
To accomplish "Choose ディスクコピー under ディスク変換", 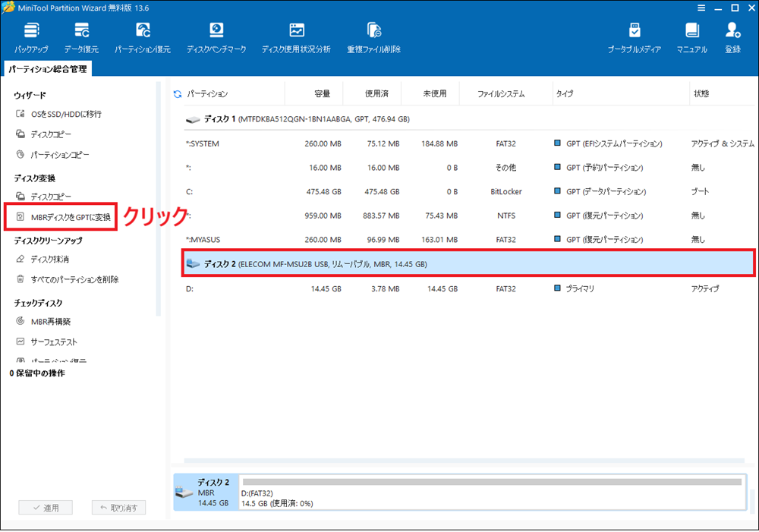I will point(43,197).
